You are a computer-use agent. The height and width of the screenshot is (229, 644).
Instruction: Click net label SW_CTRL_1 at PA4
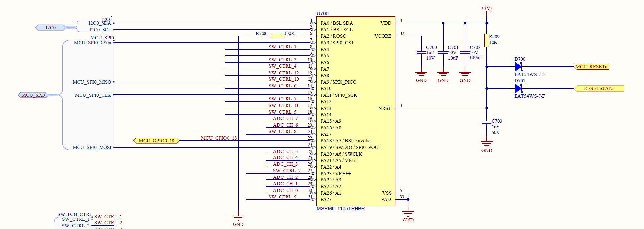pos(283,47)
